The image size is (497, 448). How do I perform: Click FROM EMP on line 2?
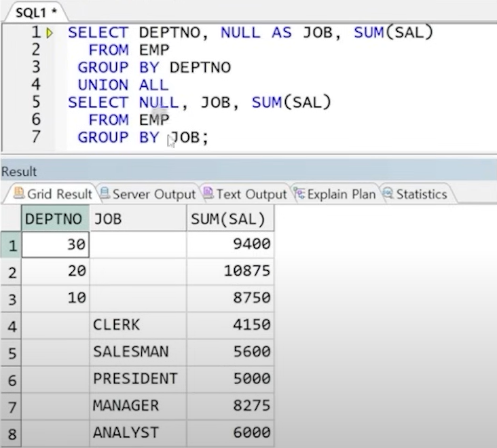pyautogui.click(x=129, y=50)
